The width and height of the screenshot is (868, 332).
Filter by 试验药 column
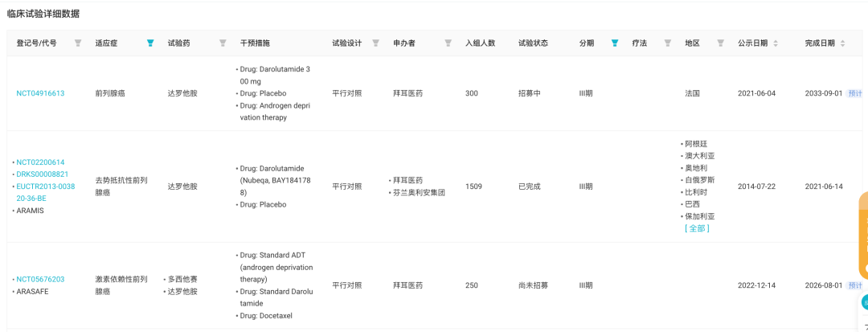[223, 43]
